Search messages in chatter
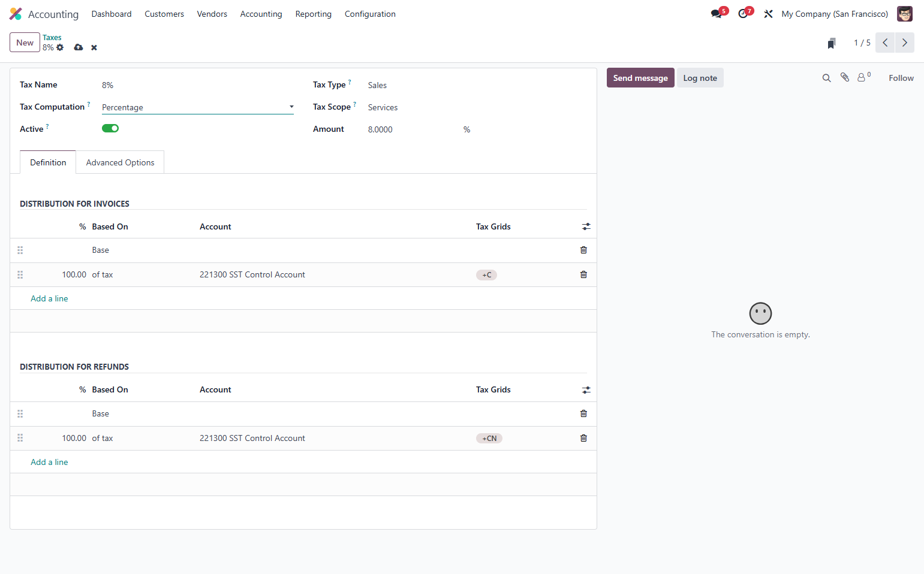The image size is (924, 574). 826,78
